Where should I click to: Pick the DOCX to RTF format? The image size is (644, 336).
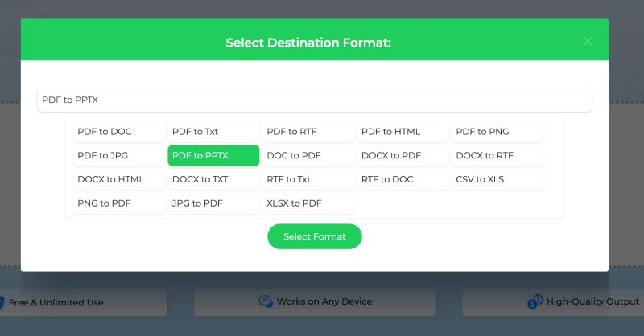[x=497, y=155]
